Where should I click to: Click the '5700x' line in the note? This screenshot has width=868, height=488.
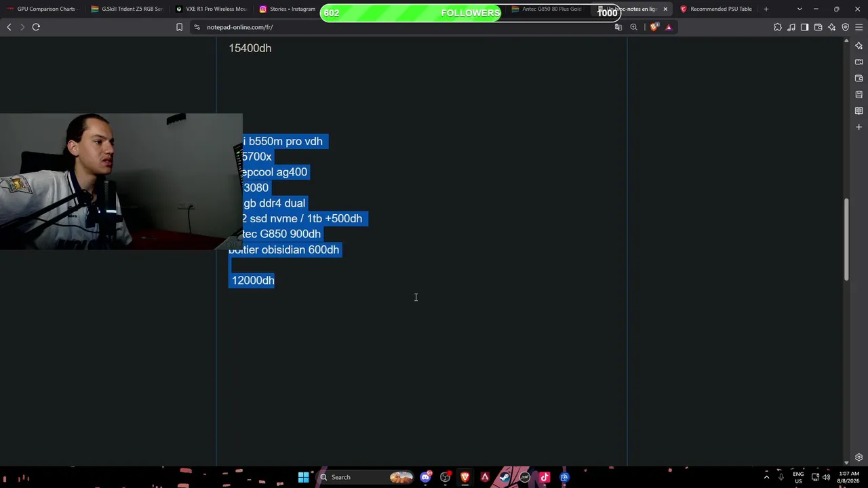257,157
